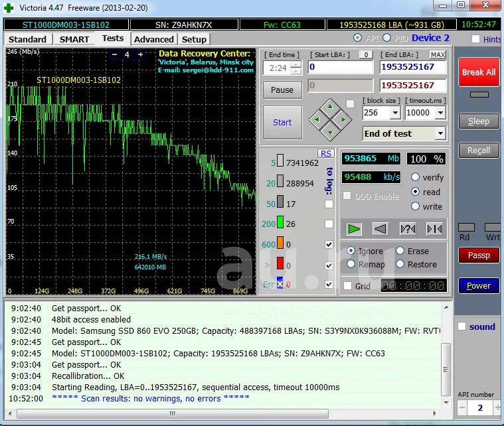Click the 0 button next to Start LBA
Screen dimensions: 504x426
click(x=366, y=54)
